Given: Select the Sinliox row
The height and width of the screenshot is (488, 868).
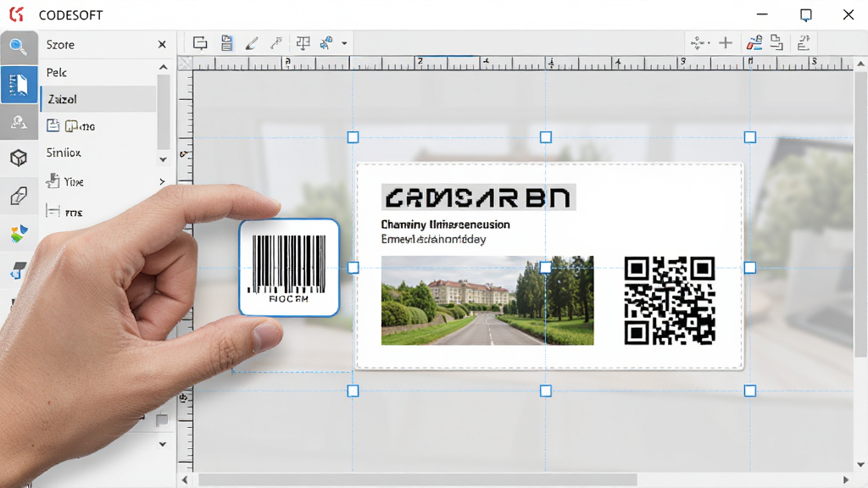Looking at the screenshot, I should pyautogui.click(x=98, y=152).
